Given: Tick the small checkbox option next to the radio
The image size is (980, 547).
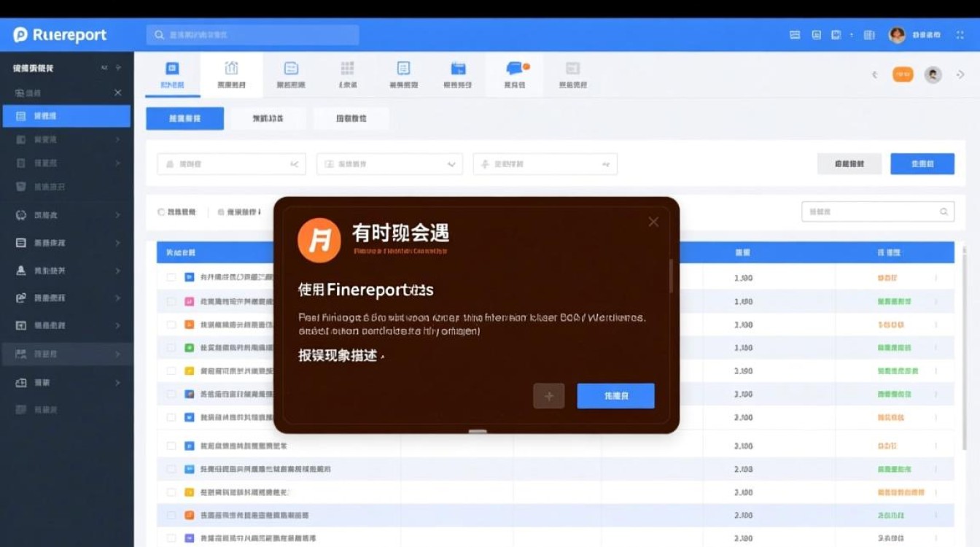Looking at the screenshot, I should tap(220, 212).
